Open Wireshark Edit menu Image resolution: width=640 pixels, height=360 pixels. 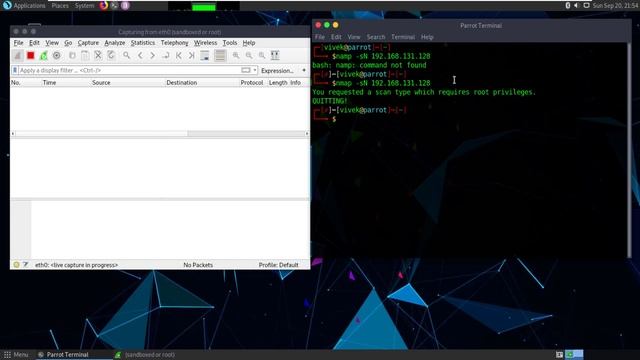[34, 43]
